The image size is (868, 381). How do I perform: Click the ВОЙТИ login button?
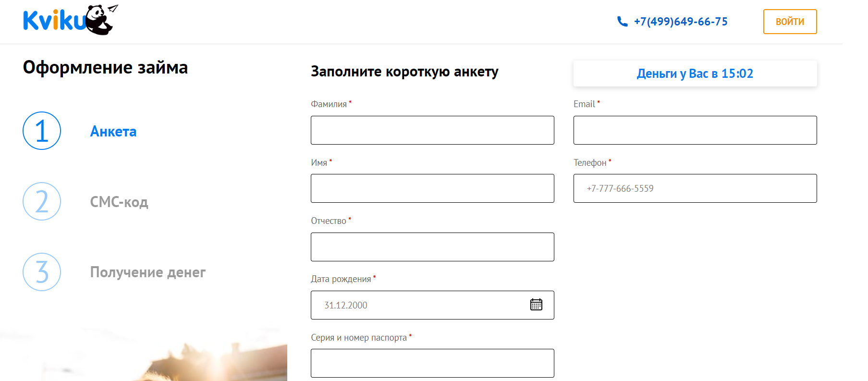(790, 22)
